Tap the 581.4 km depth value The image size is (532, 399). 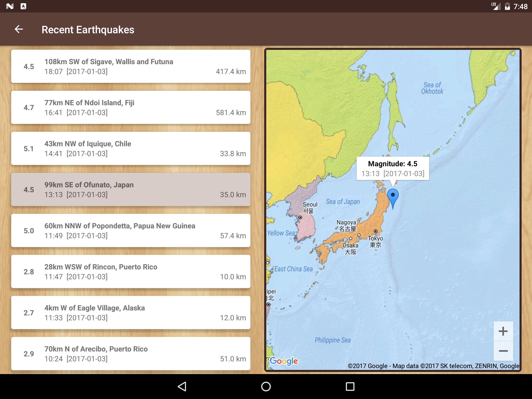[x=231, y=112]
